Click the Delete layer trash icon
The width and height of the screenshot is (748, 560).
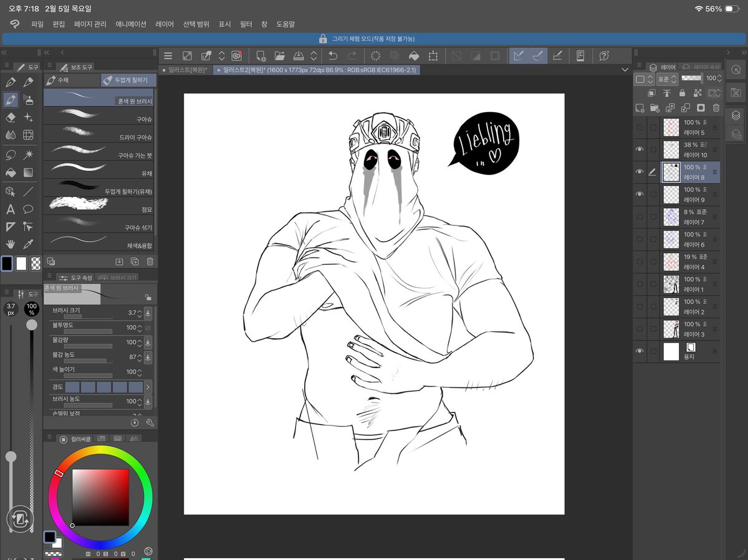point(716,108)
